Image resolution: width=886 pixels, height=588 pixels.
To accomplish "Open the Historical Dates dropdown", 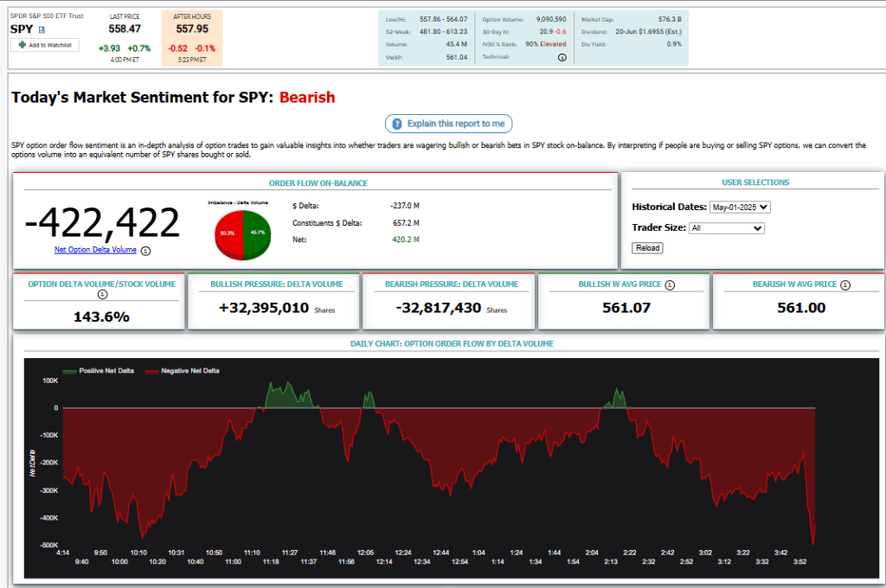I will pos(741,208).
